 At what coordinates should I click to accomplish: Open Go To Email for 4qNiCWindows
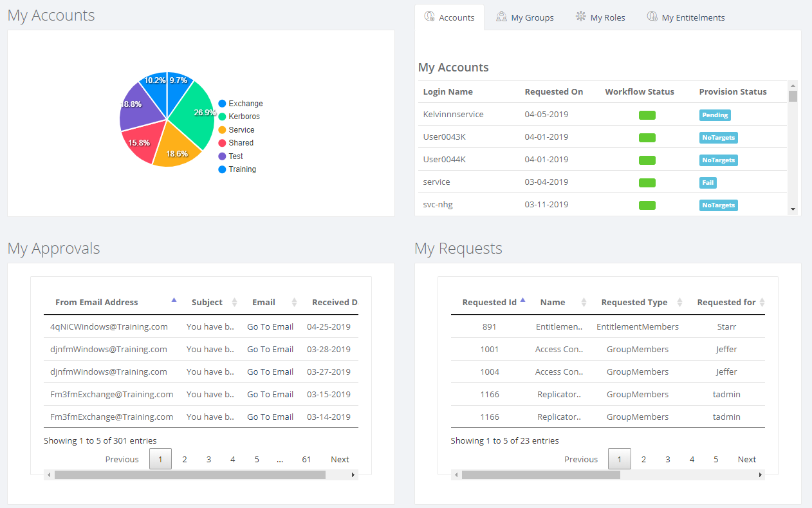[270, 326]
